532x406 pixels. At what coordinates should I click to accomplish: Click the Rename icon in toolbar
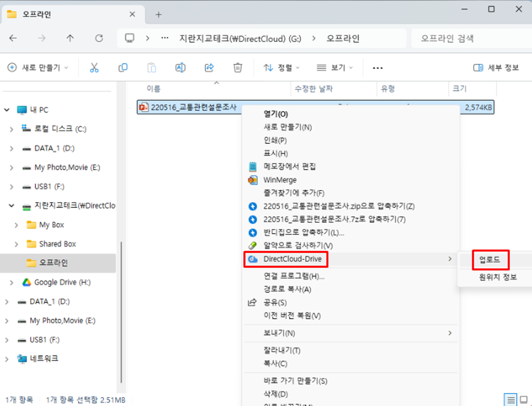tap(180, 68)
